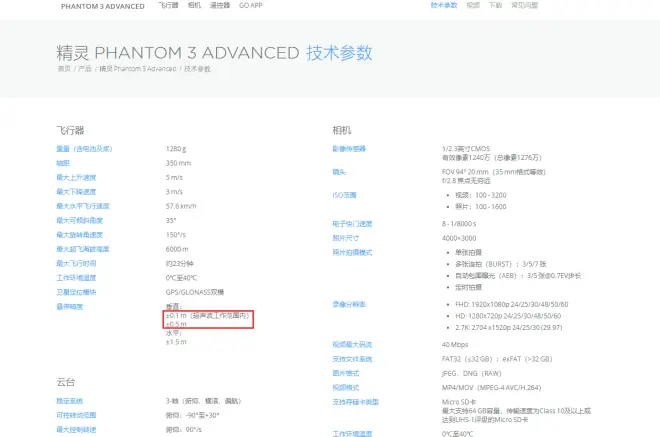Click the 视频格式 spec label

click(x=346, y=387)
